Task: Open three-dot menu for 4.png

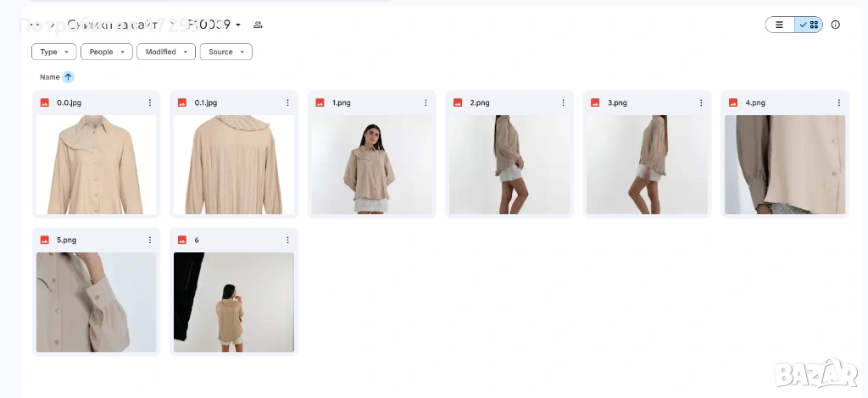Action: 838,102
